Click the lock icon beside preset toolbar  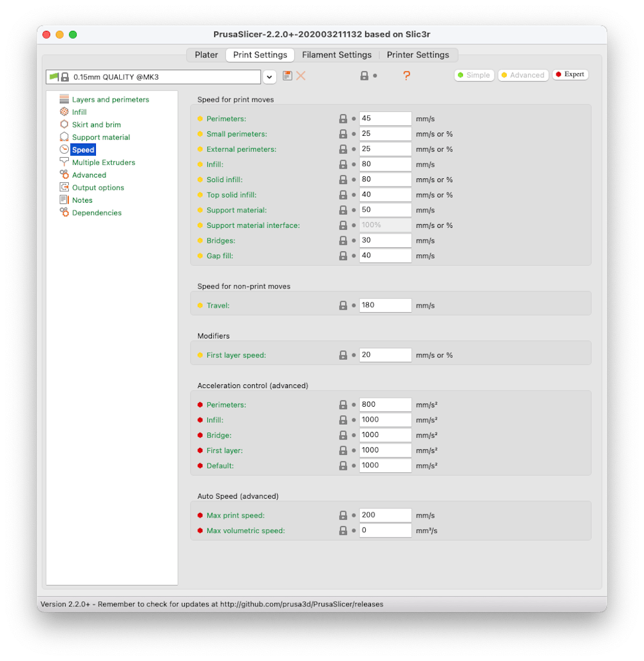click(364, 76)
